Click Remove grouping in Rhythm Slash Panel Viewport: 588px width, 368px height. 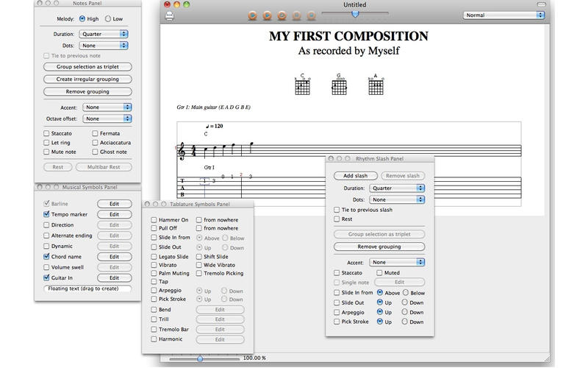pyautogui.click(x=379, y=247)
